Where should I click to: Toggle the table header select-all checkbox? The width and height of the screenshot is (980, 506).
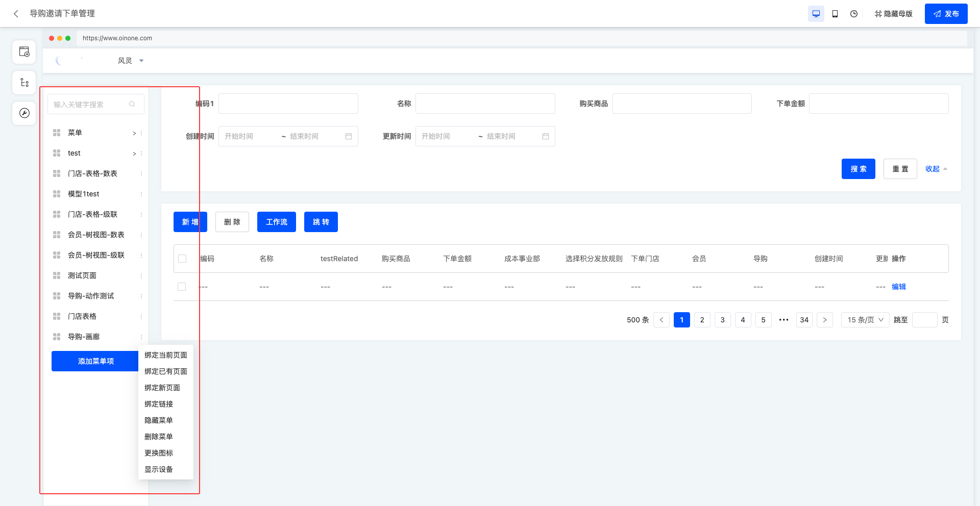coord(182,259)
